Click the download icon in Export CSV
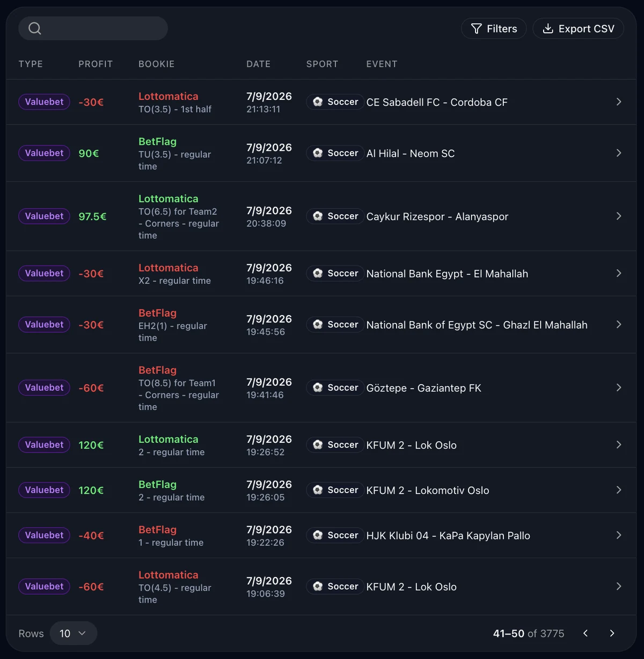 tap(548, 28)
